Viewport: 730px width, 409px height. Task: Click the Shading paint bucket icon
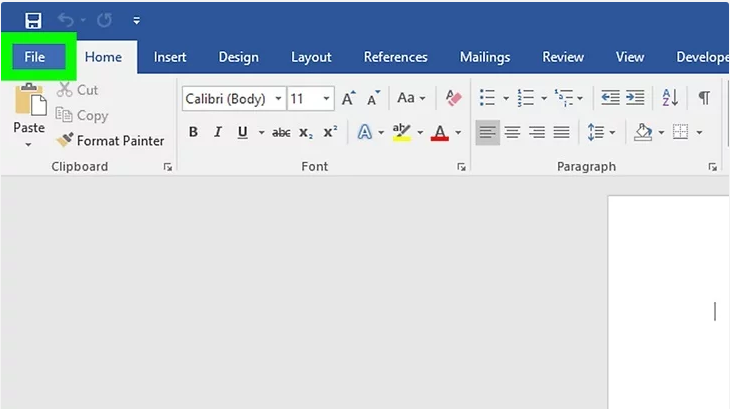click(643, 132)
